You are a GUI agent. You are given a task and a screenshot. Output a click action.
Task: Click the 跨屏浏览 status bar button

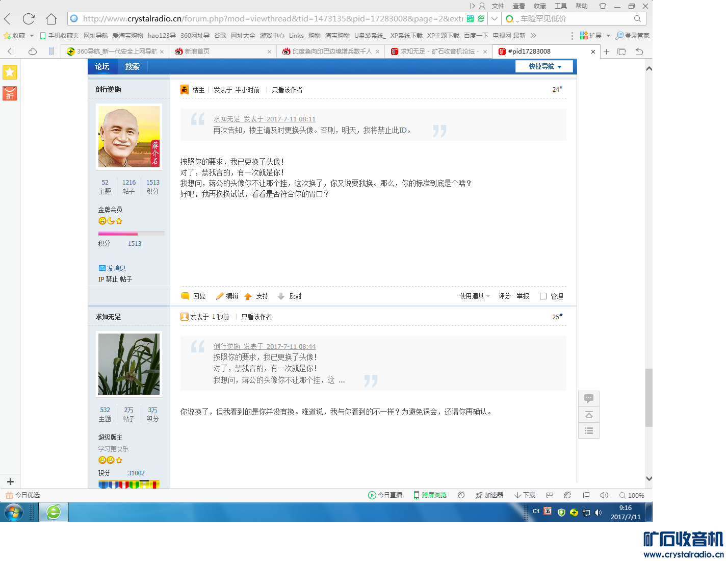click(x=430, y=495)
